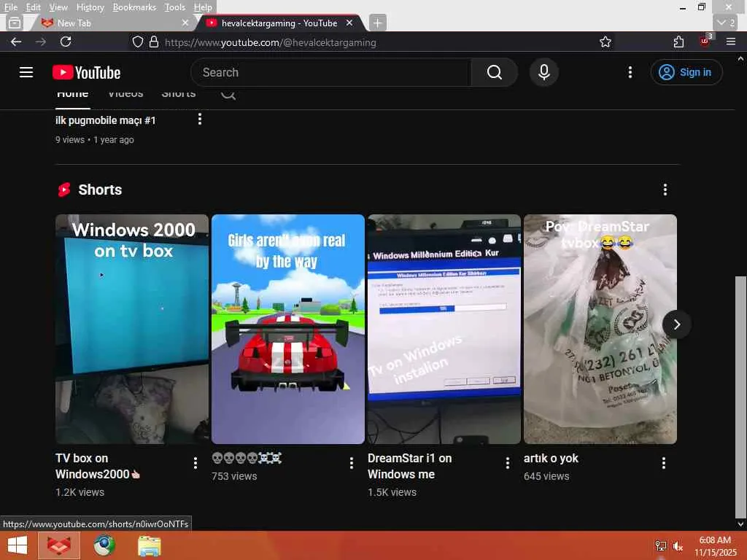The height and width of the screenshot is (560, 747).
Task: Select the hevalcektargaming YouTube tab
Action: (x=279, y=23)
